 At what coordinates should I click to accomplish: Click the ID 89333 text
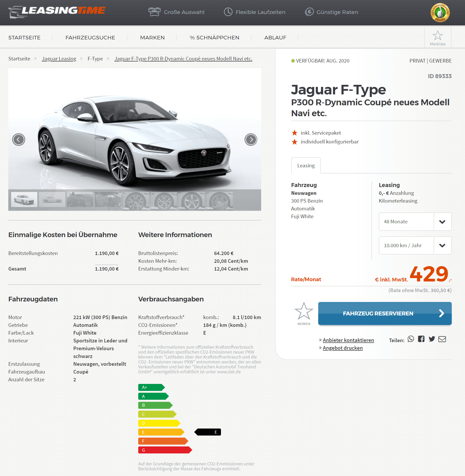coord(440,76)
